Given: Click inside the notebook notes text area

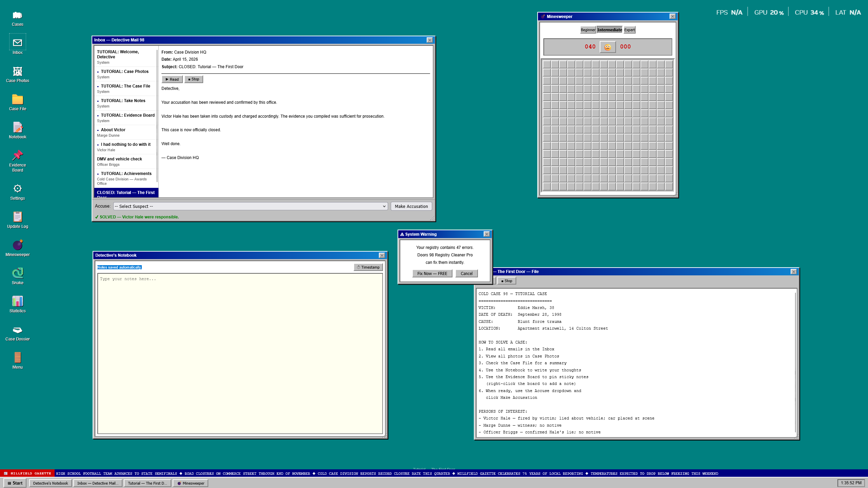Looking at the screenshot, I should 240,353.
